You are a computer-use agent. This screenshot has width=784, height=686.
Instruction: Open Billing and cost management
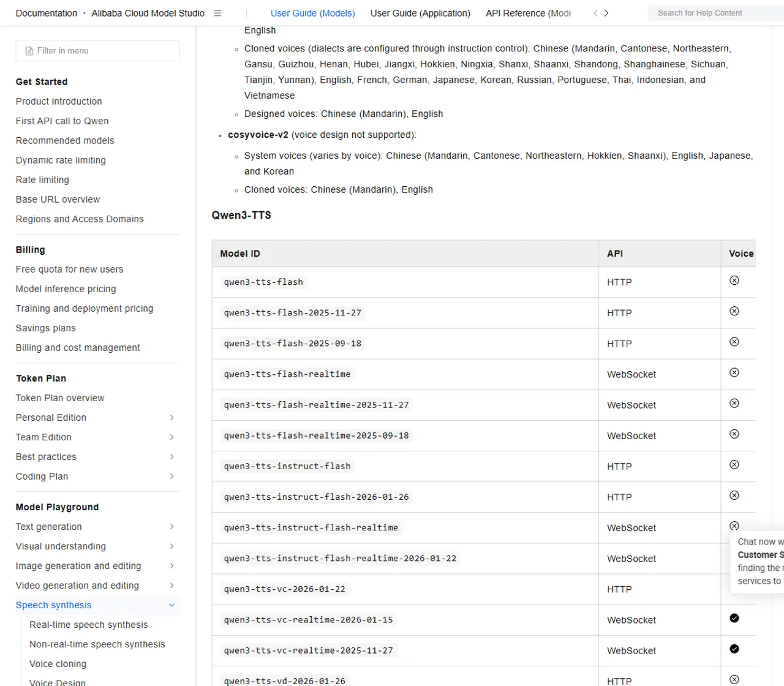click(x=78, y=348)
